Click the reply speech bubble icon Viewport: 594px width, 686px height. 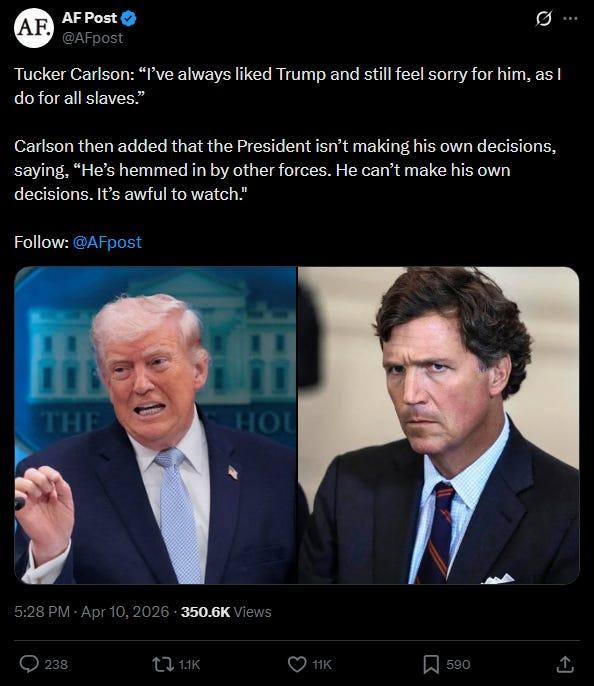click(29, 664)
